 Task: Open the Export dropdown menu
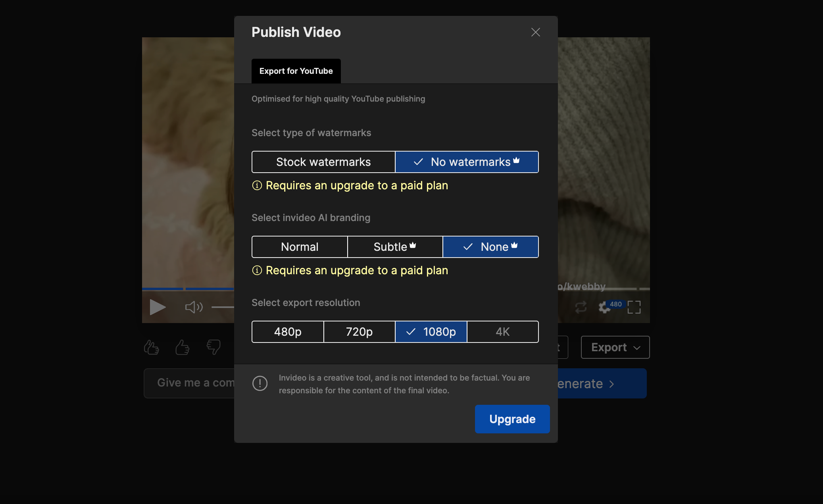pos(615,347)
